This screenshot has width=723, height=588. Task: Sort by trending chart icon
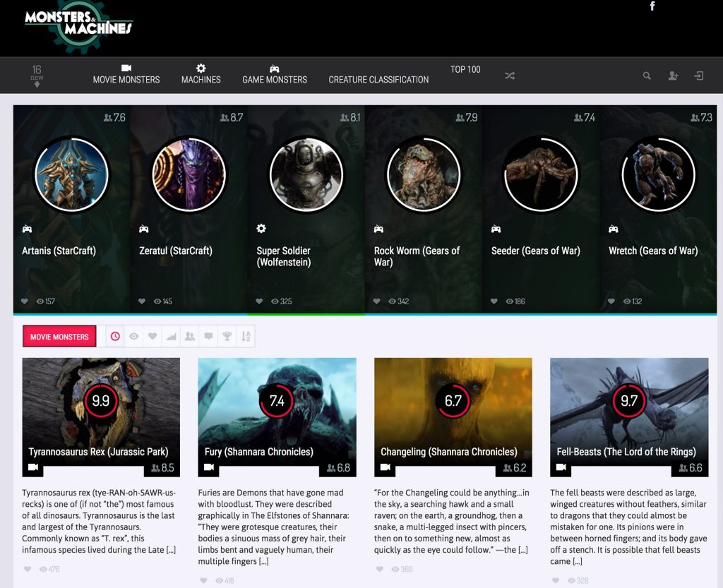(171, 337)
